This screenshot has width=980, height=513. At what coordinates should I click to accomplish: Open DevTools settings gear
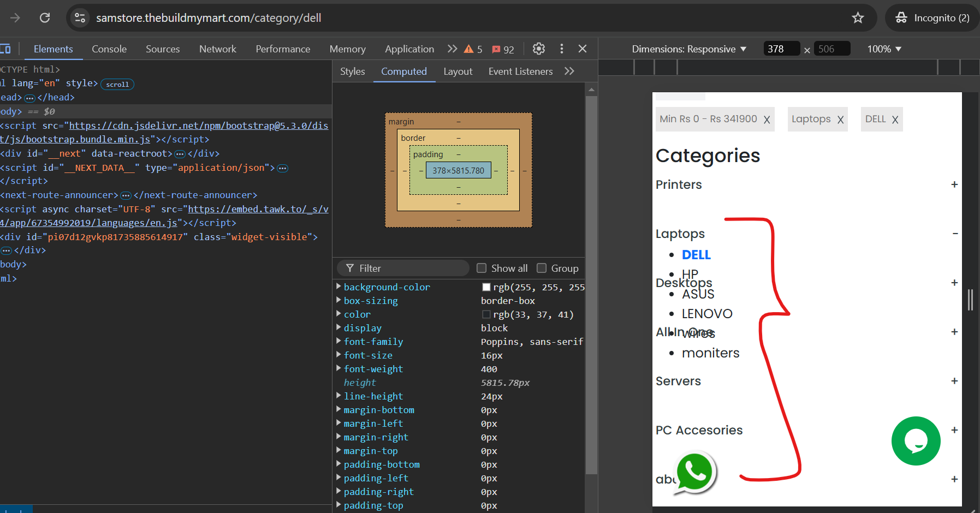point(539,49)
